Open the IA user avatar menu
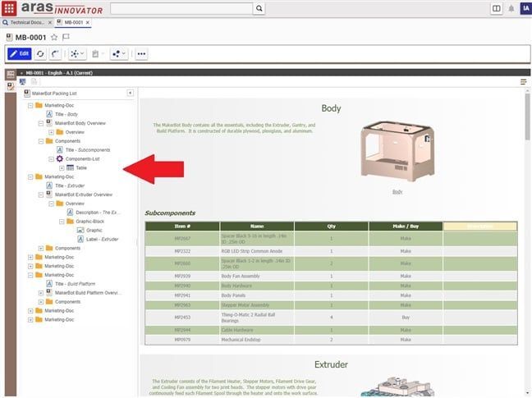532x398 pixels. 525,8
